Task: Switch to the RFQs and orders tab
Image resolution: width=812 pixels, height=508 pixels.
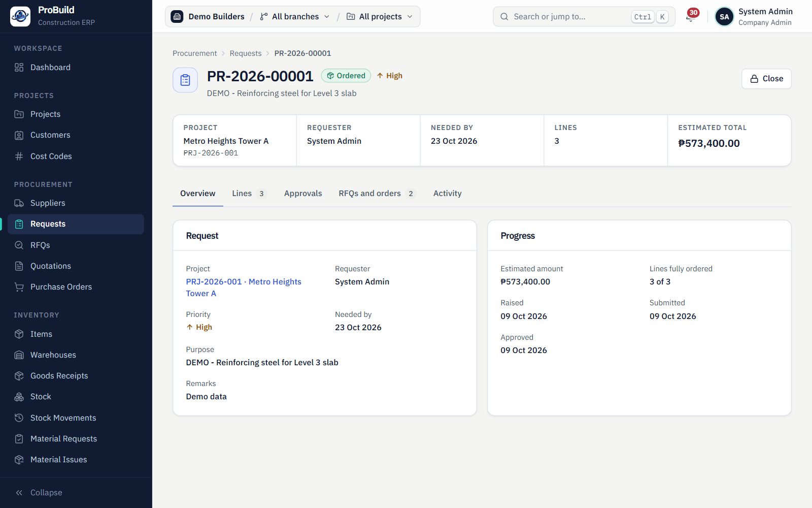Action: tap(377, 193)
